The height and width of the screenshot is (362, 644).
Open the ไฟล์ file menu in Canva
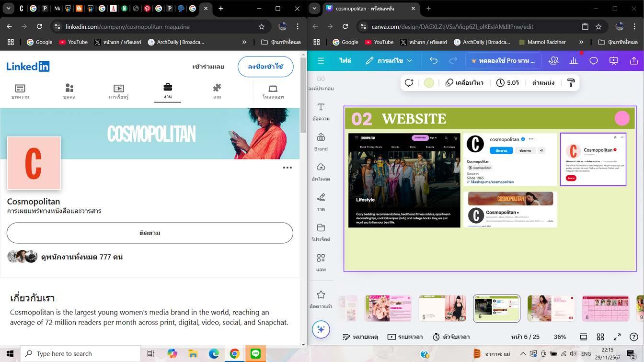click(x=345, y=61)
